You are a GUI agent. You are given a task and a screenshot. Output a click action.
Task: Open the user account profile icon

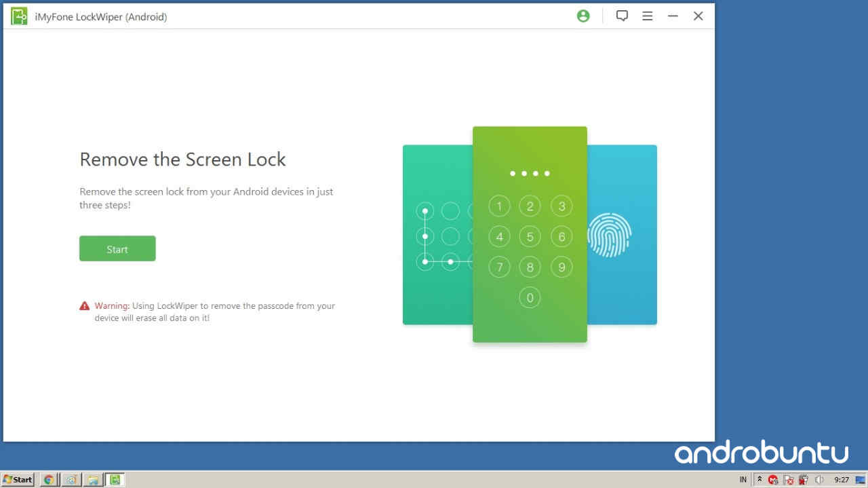583,16
